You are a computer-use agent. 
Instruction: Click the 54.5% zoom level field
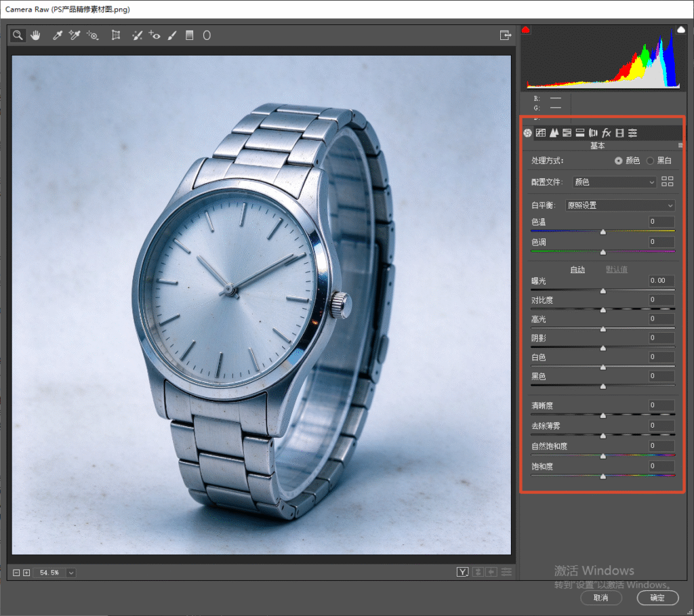tap(49, 573)
